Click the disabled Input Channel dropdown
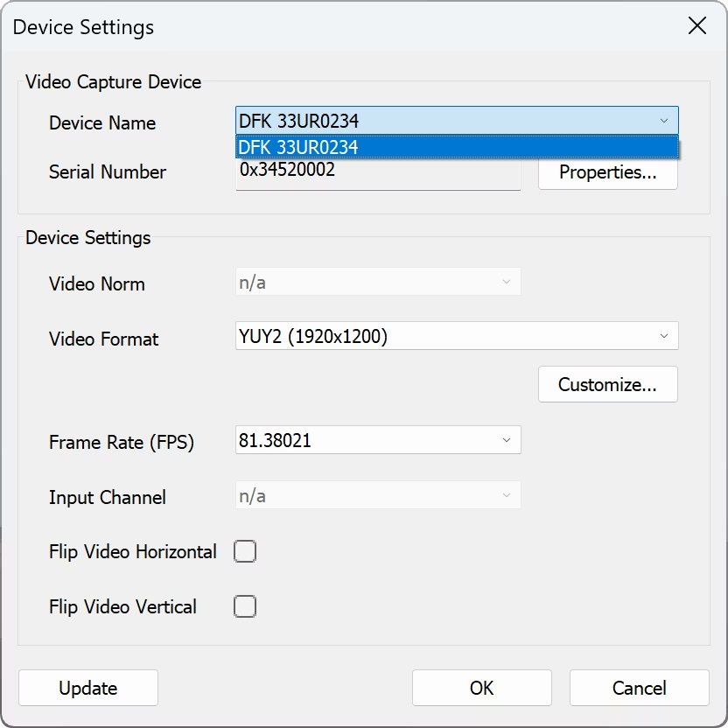The width and height of the screenshot is (728, 728). coord(378,495)
